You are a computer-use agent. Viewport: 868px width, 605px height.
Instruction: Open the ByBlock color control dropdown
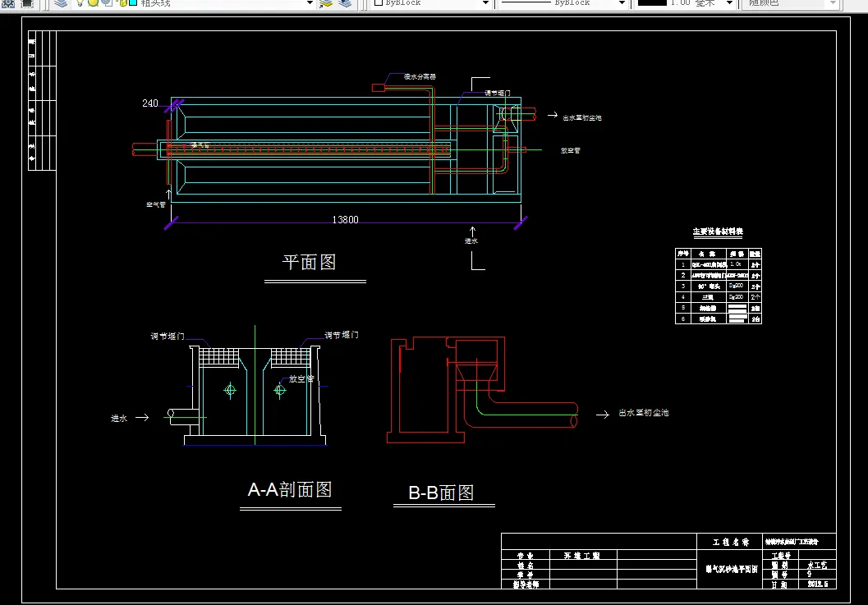pos(485,3)
